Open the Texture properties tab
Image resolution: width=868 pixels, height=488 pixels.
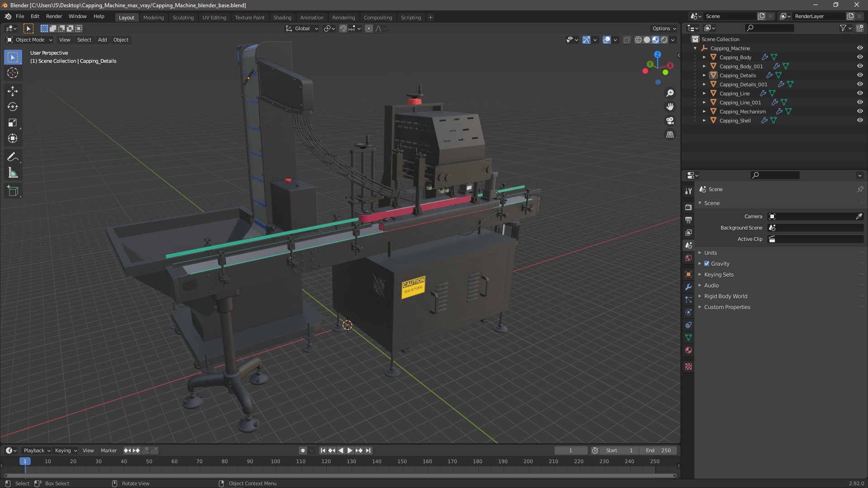tap(689, 366)
